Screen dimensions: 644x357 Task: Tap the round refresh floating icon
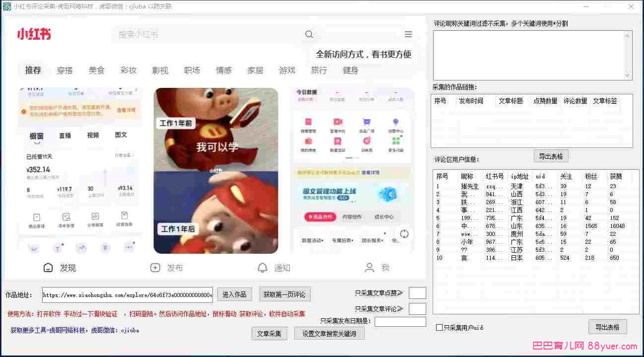click(404, 234)
